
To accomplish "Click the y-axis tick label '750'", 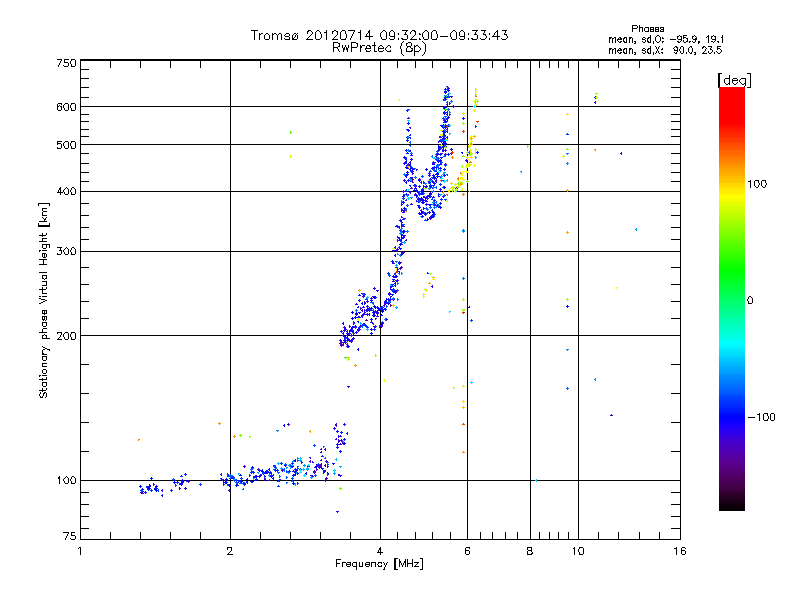I will pos(66,63).
